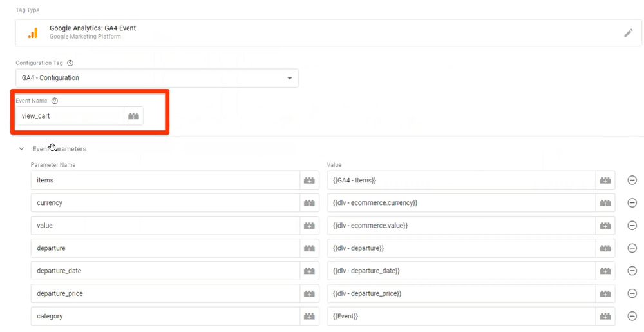Screen dimensions: 644x332
Task: Click the departure_price parameter name field
Action: tap(166, 293)
